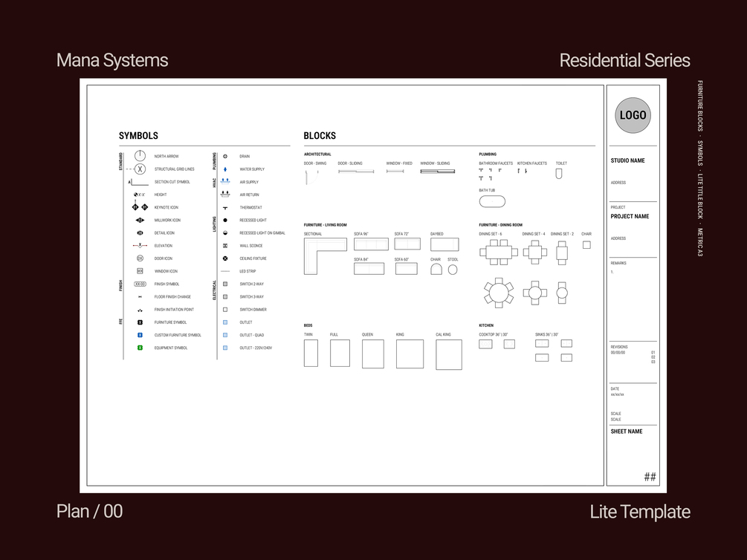Image resolution: width=747 pixels, height=560 pixels.
Task: Click the Height level symbol
Action: pyautogui.click(x=139, y=195)
